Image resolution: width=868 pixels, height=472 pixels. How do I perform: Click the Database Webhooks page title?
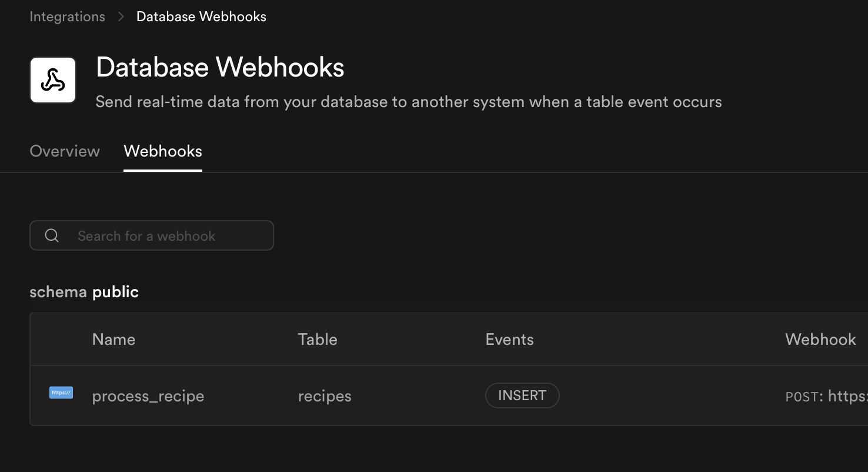click(x=220, y=68)
